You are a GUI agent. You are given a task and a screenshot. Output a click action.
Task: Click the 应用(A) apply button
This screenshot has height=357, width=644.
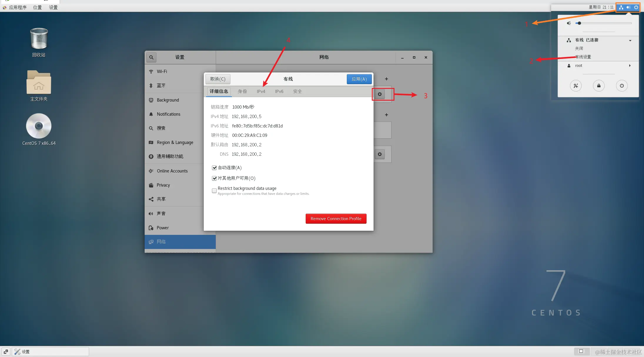359,79
